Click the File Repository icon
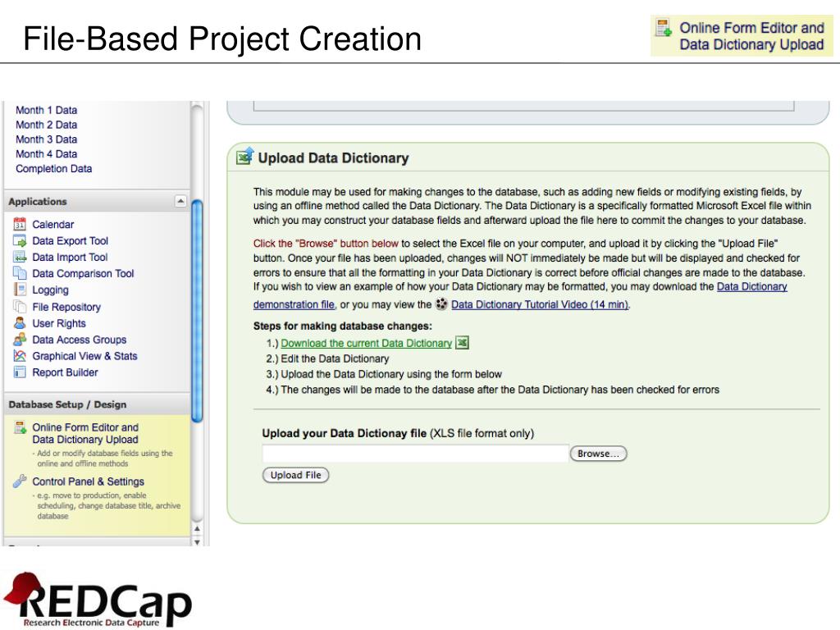840x630 pixels. point(20,307)
